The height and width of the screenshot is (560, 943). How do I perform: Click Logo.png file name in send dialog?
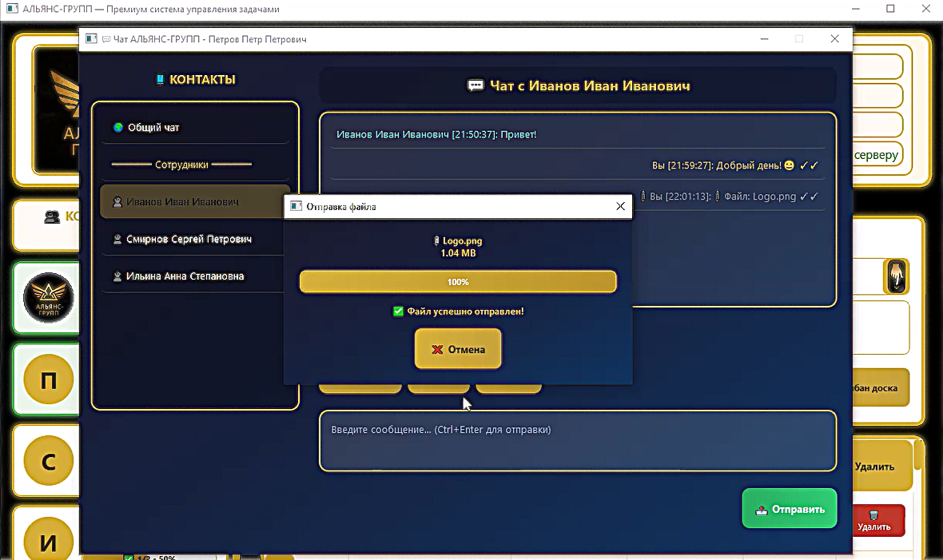pyautogui.click(x=462, y=240)
